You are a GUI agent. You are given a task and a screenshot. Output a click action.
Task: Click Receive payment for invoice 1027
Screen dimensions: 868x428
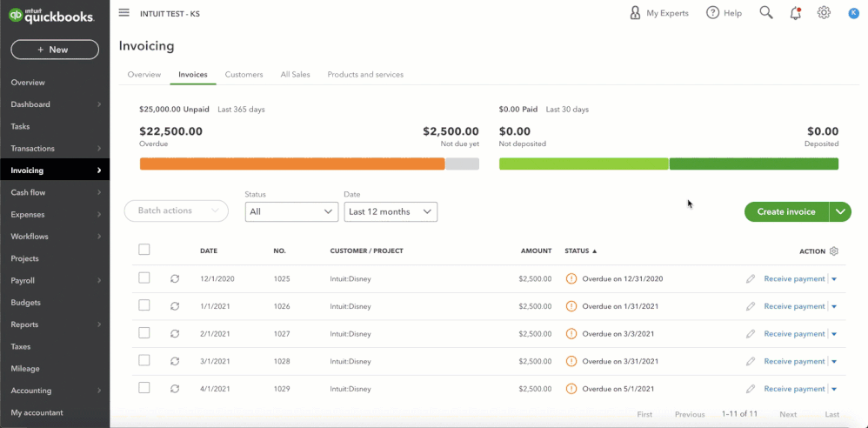coord(794,334)
